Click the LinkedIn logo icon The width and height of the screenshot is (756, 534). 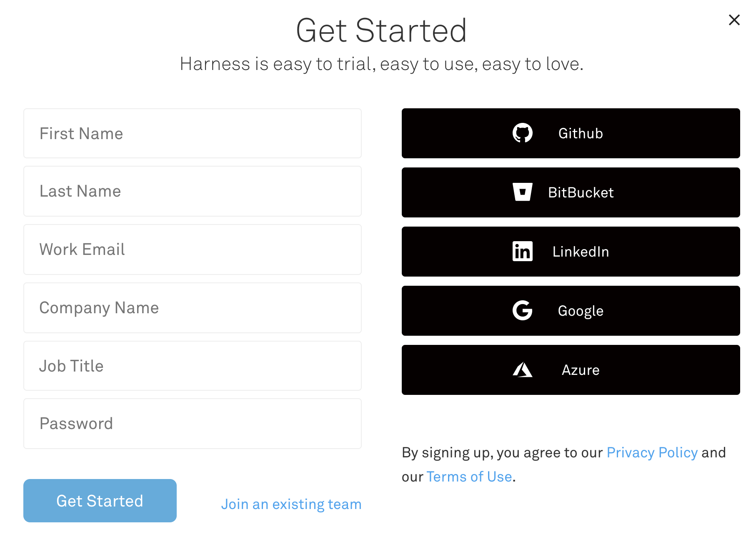pyautogui.click(x=522, y=251)
